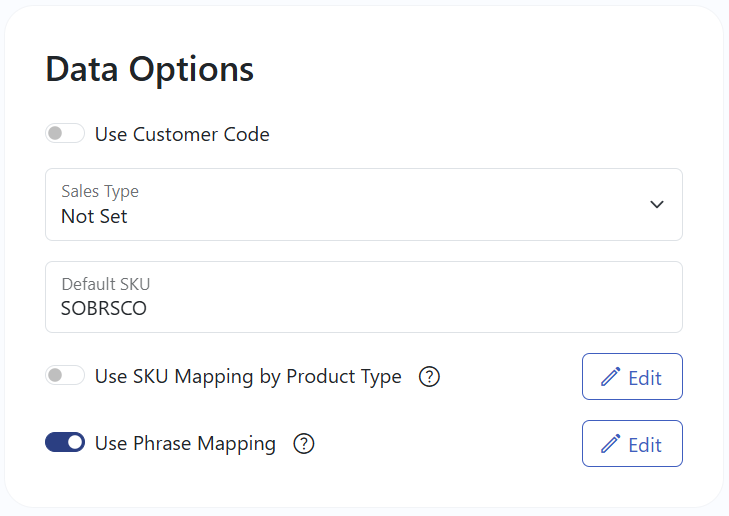Click the 'Use Customer Code' label text

coord(182,134)
